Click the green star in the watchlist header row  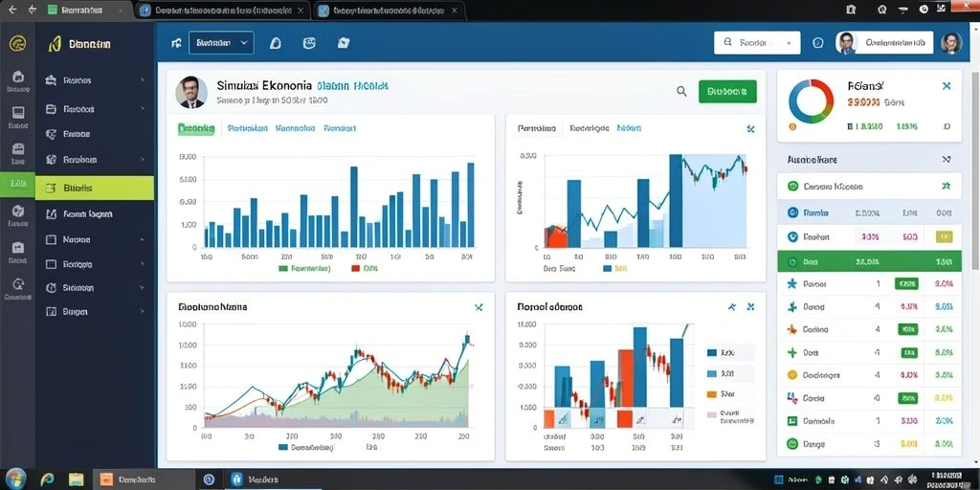[x=946, y=186]
